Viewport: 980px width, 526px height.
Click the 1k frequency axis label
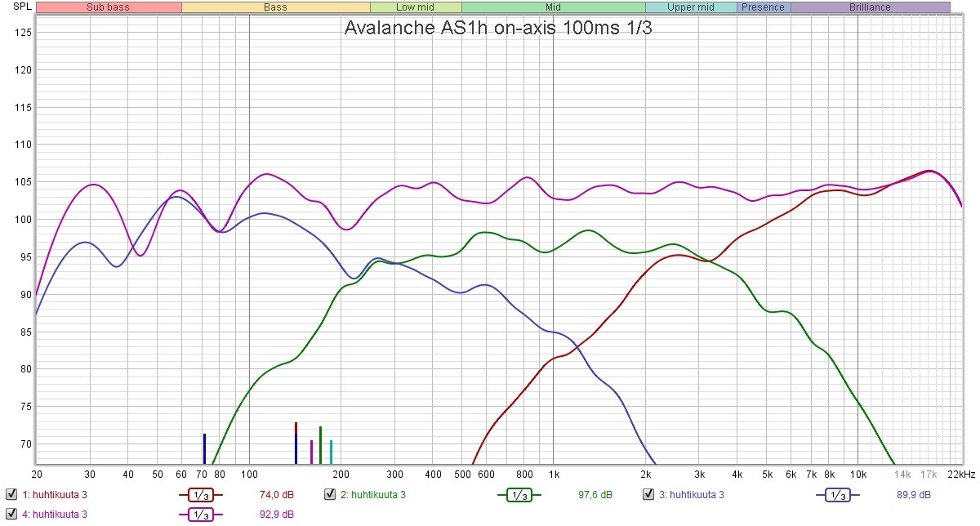pyautogui.click(x=554, y=474)
